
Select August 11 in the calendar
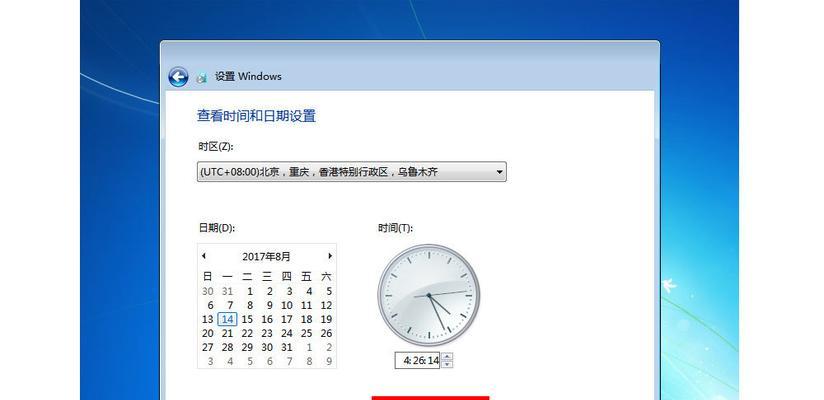[306, 305]
